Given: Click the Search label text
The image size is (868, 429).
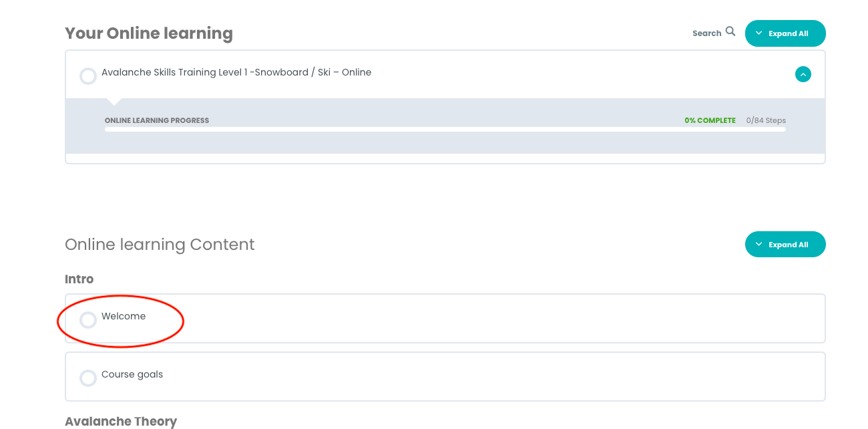Looking at the screenshot, I should 706,33.
